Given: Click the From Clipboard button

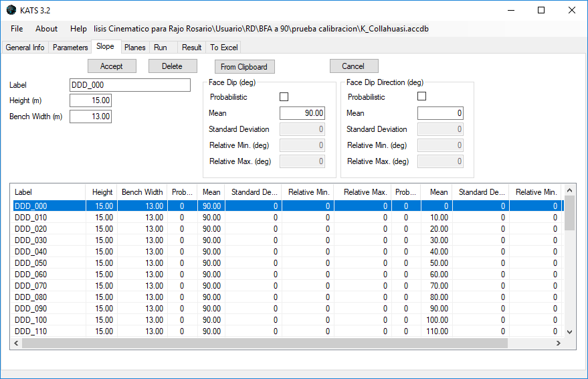Looking at the screenshot, I should click(245, 67).
